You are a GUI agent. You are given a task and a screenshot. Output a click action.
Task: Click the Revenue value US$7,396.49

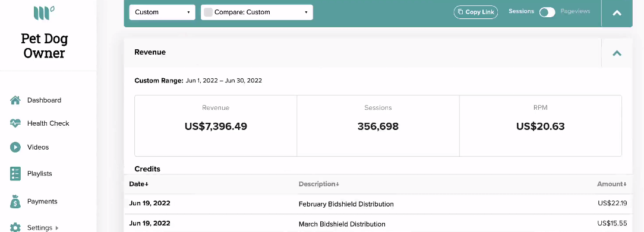[216, 126]
